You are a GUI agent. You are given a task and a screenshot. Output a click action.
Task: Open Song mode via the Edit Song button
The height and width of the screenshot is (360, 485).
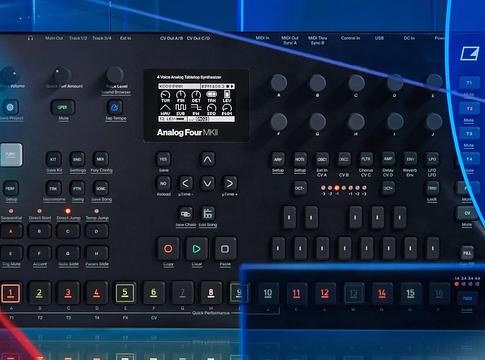point(208,214)
